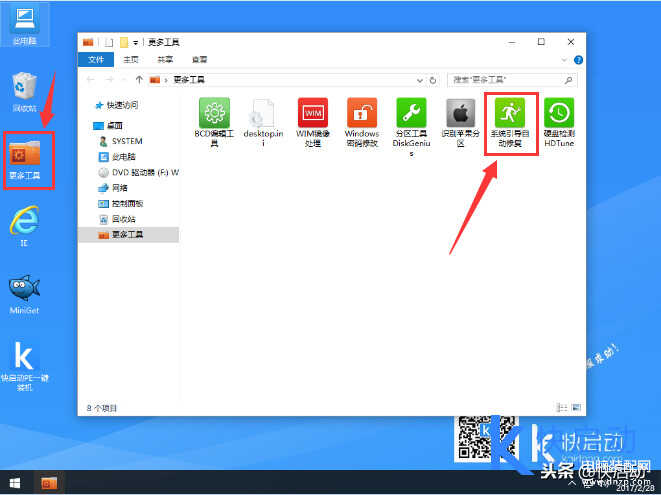Select the 更多工具 taskbar window button
The image size is (661, 495).
point(49,483)
